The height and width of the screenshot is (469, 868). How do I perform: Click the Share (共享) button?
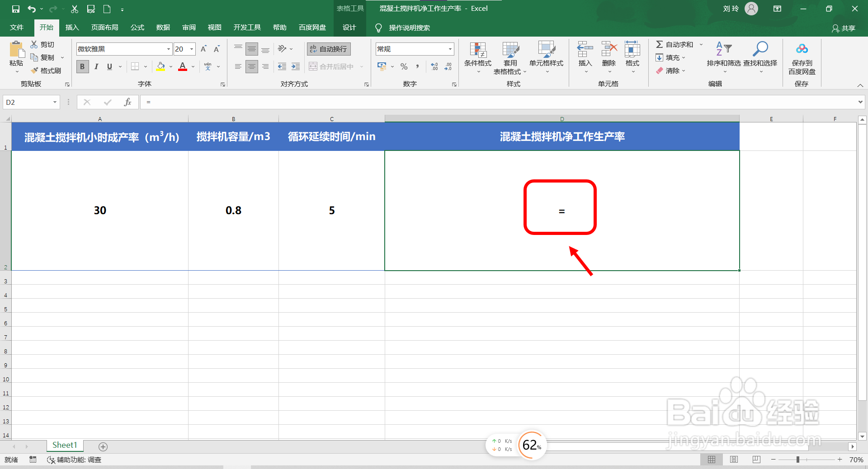844,28
